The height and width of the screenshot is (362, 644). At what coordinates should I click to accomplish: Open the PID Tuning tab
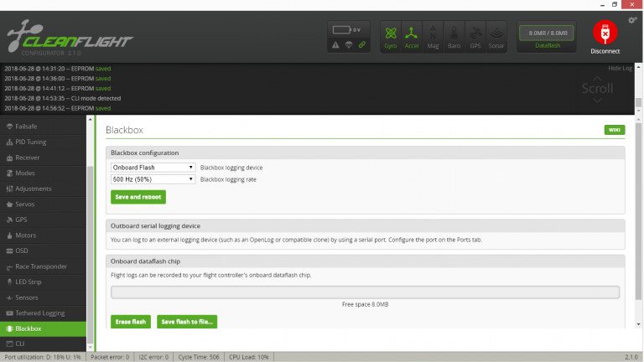click(x=31, y=142)
